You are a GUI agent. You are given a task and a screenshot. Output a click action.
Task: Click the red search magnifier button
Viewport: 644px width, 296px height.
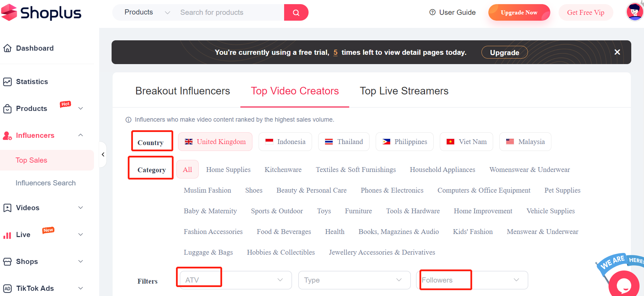point(296,13)
